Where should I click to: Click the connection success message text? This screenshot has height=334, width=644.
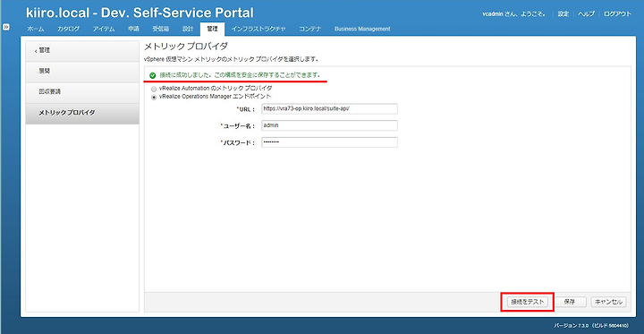pyautogui.click(x=240, y=75)
